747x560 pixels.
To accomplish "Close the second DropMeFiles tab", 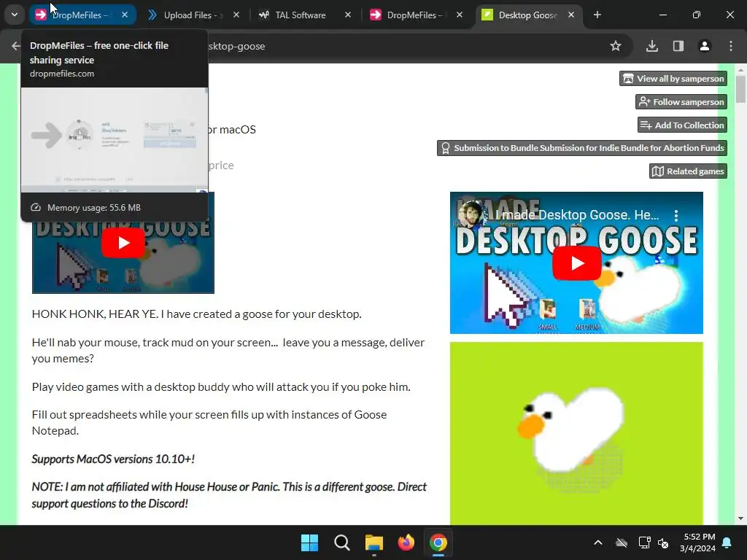I will pos(460,15).
